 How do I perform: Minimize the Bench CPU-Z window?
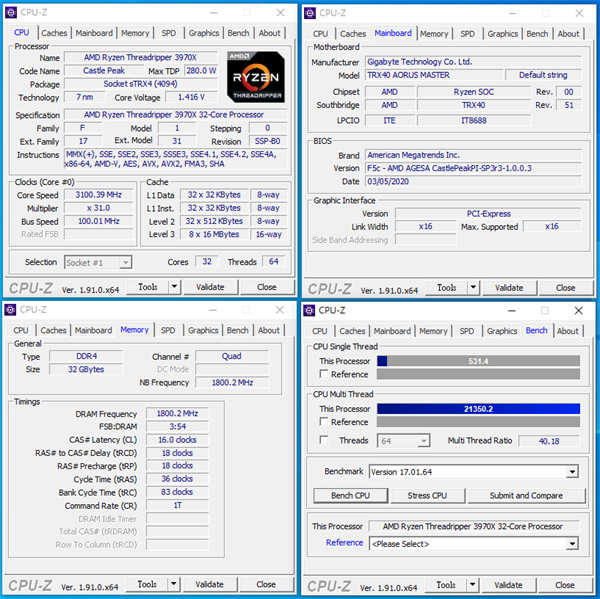tap(512, 310)
